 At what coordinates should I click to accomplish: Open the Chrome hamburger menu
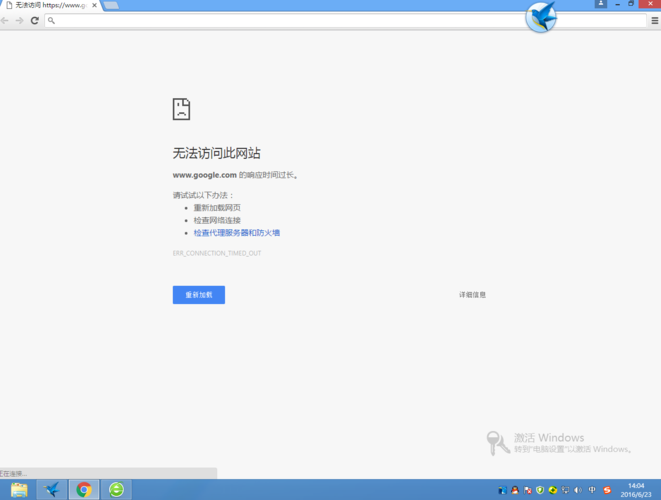655,21
